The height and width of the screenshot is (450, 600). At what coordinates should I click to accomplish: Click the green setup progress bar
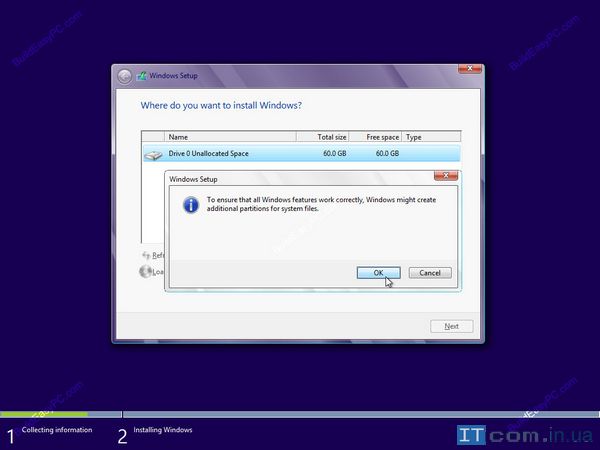(44, 413)
